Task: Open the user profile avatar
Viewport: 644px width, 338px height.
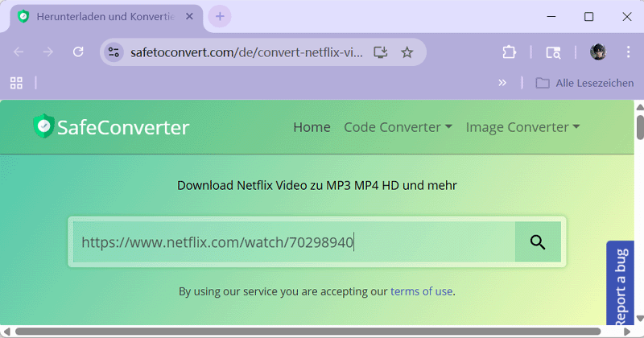Action: click(x=598, y=52)
